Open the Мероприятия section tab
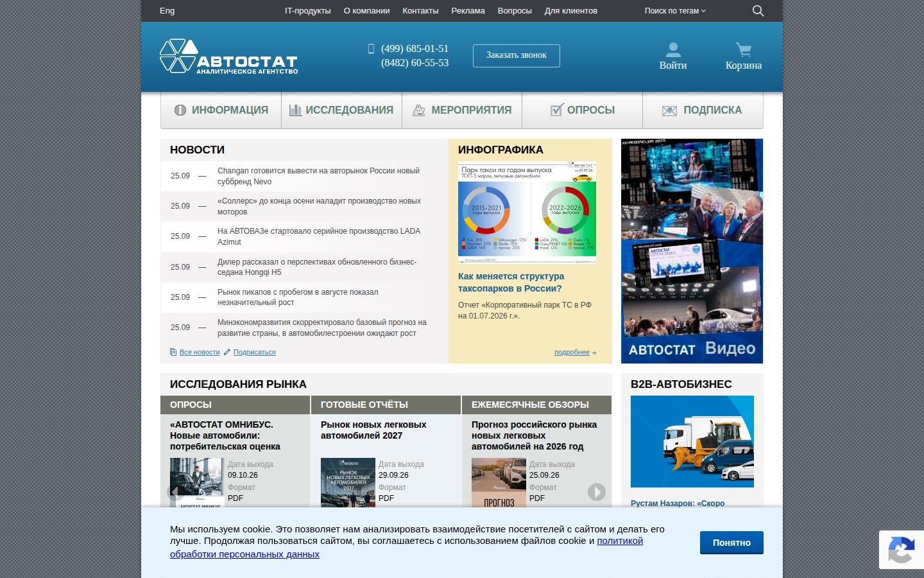The height and width of the screenshot is (578, 924). [x=462, y=110]
